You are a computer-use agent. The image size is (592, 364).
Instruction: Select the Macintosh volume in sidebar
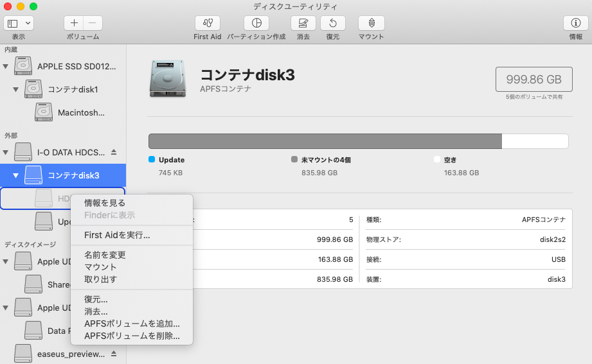click(80, 112)
